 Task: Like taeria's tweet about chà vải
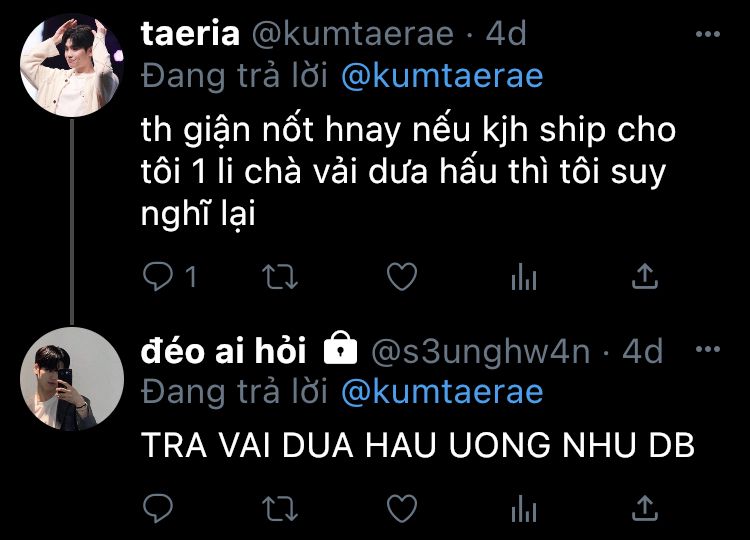pyautogui.click(x=402, y=276)
